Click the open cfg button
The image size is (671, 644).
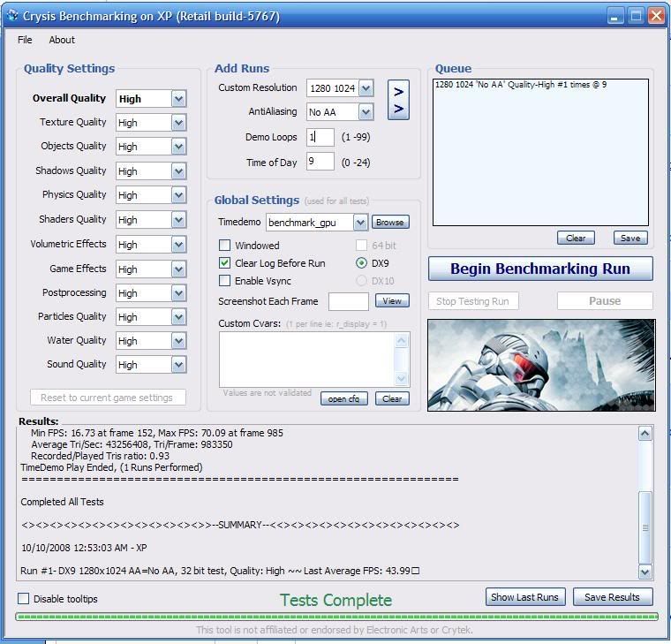343,398
